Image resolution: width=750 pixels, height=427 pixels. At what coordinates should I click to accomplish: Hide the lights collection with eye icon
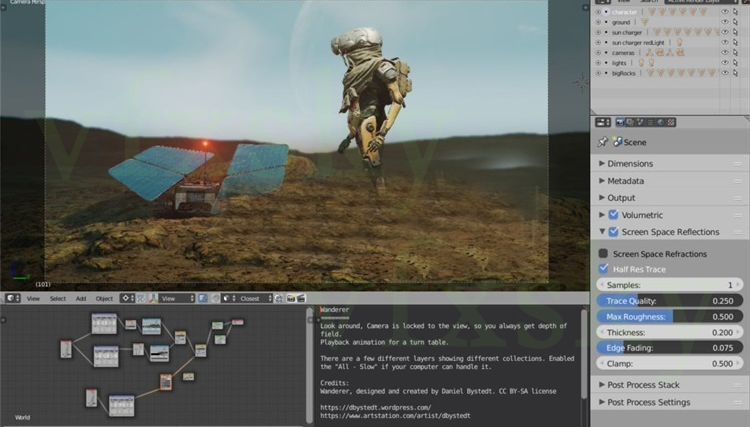(725, 63)
